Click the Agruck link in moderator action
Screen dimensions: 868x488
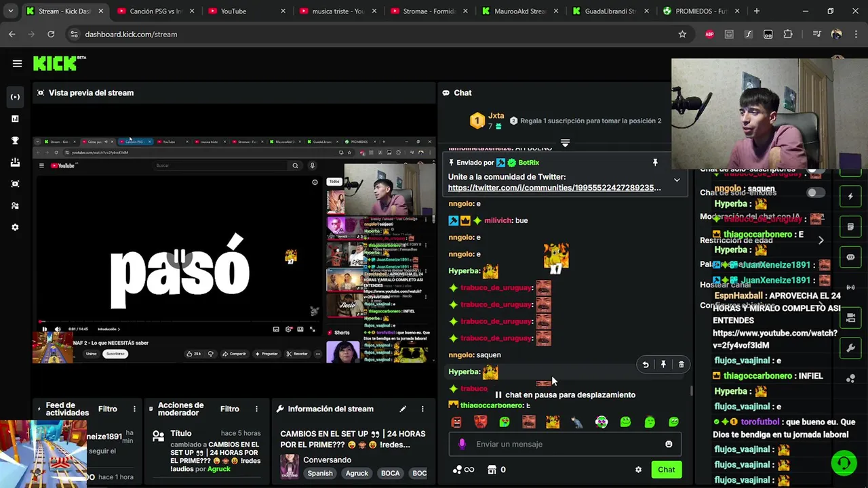tap(219, 469)
